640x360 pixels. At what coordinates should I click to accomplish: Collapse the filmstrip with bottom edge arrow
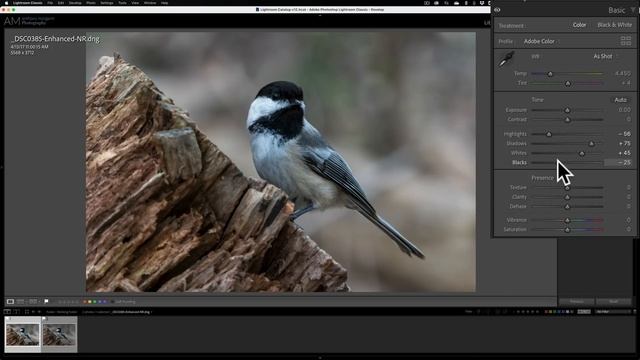320,358
